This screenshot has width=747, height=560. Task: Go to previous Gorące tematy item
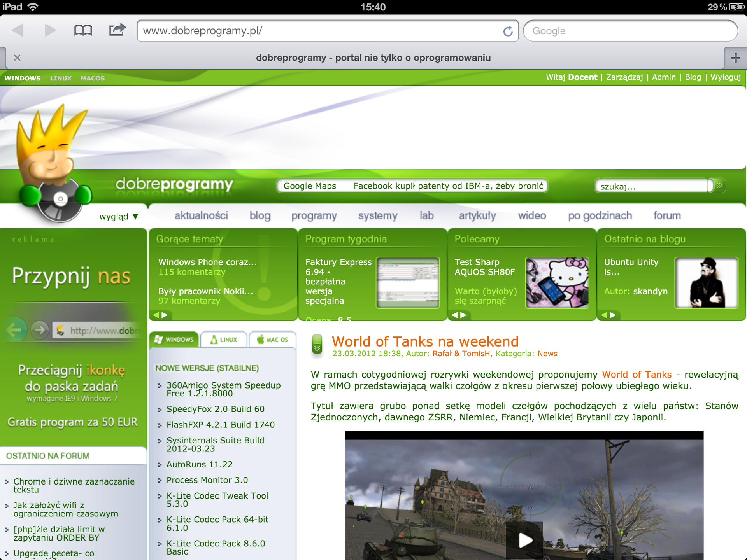(x=156, y=315)
